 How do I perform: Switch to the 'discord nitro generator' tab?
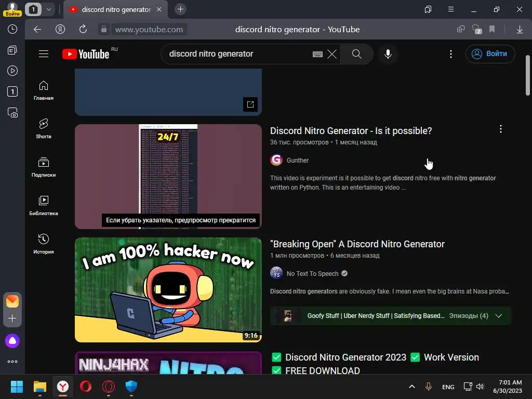click(115, 9)
